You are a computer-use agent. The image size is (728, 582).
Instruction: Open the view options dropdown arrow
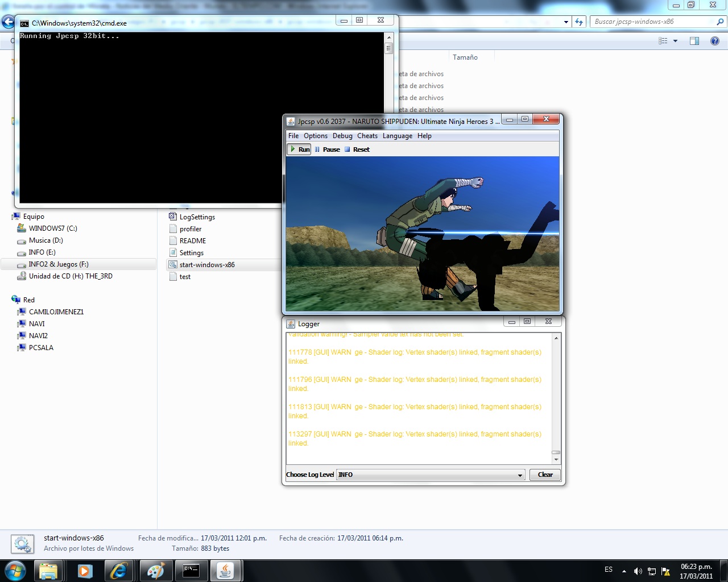coord(675,41)
